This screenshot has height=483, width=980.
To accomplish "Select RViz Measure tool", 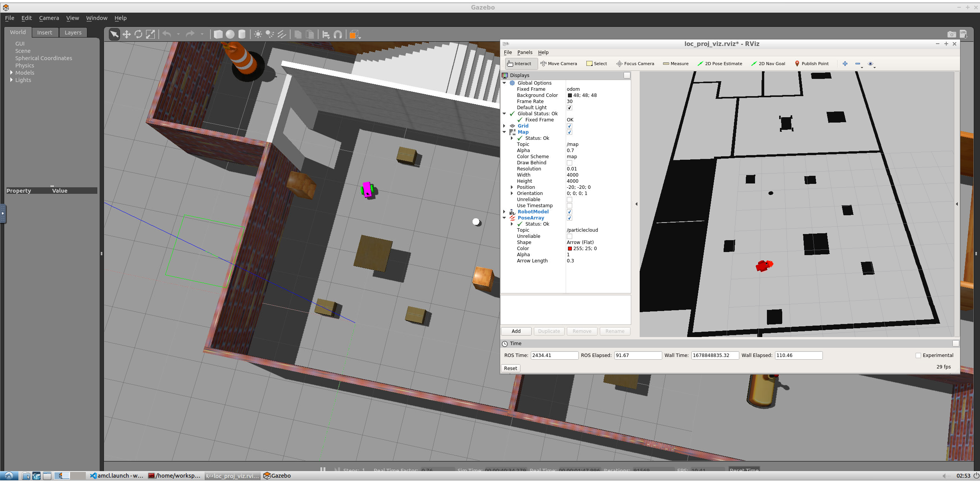I will coord(676,64).
